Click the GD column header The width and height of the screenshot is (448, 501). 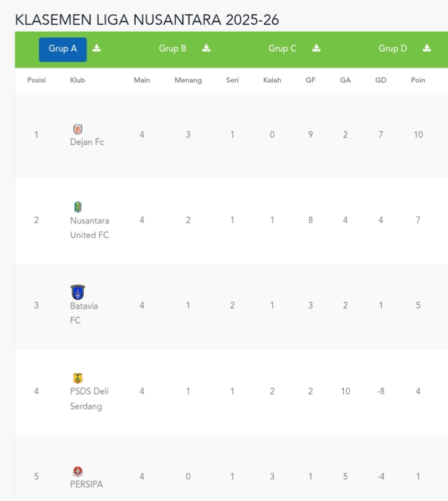tap(381, 80)
